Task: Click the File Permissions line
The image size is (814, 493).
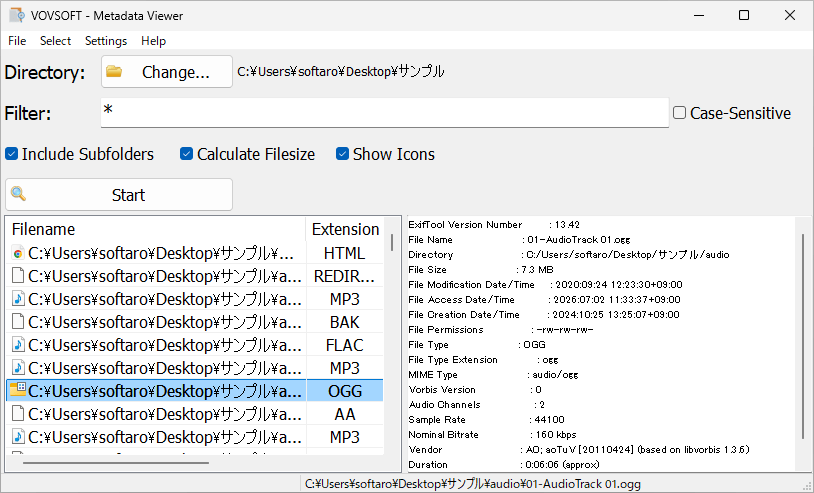Action: pos(500,330)
